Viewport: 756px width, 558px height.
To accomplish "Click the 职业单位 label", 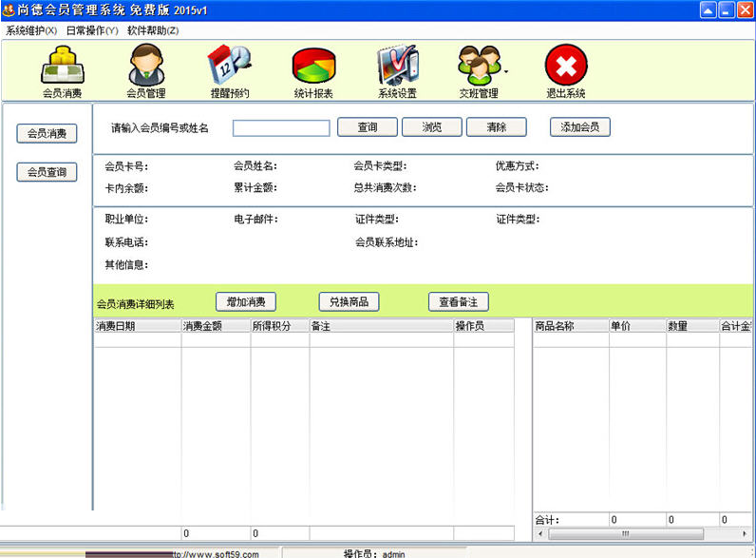I will [127, 220].
